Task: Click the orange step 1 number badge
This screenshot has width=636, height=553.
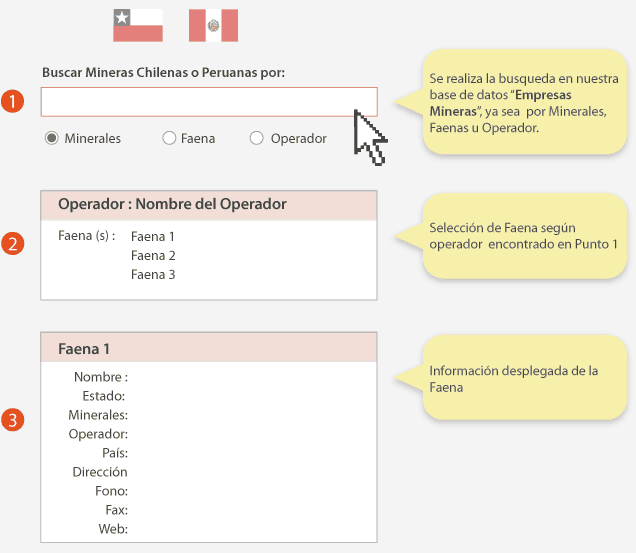Action: (13, 102)
